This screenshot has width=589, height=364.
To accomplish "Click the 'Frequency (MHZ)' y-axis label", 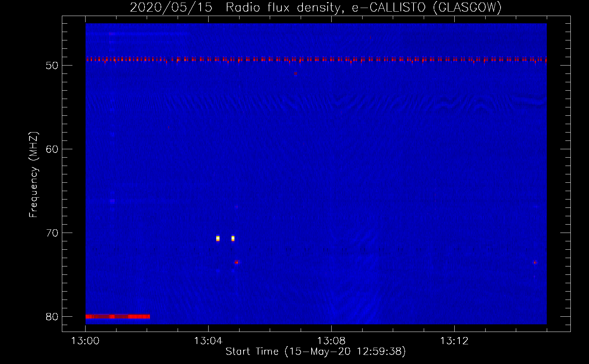I will [33, 175].
